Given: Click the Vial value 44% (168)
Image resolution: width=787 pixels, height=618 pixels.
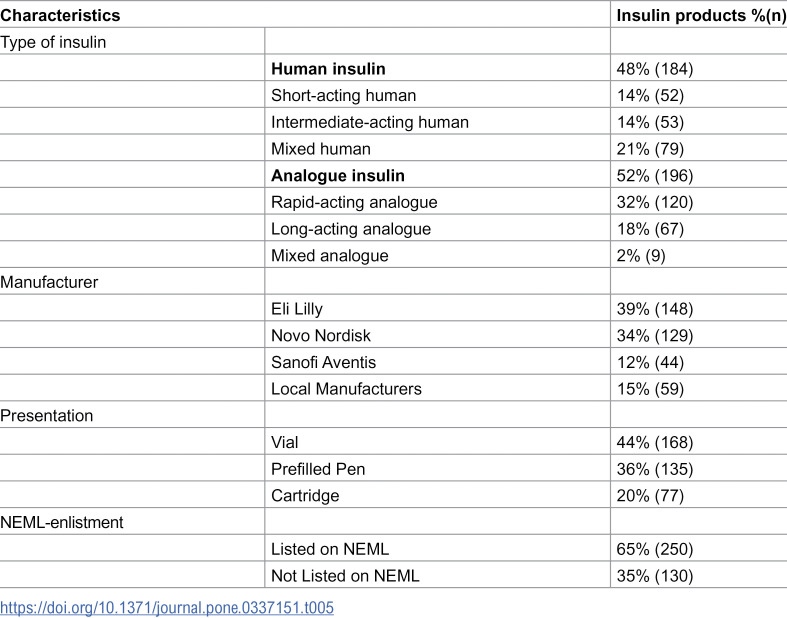Looking at the screenshot, I should coord(654,442).
